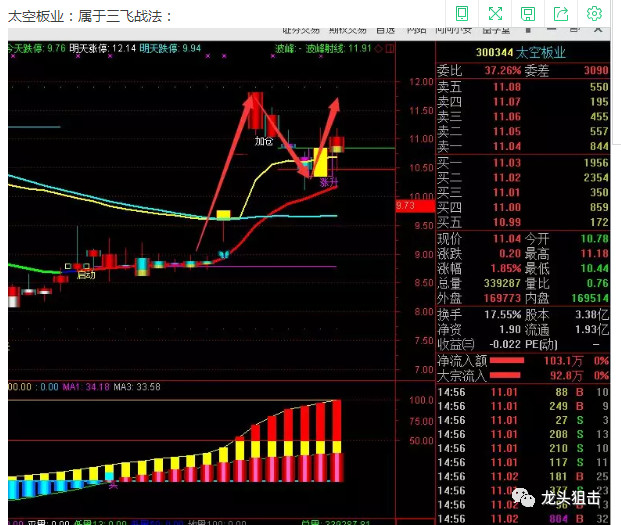Share the image with the share-arrow icon
The image size is (621, 525).
tap(561, 13)
